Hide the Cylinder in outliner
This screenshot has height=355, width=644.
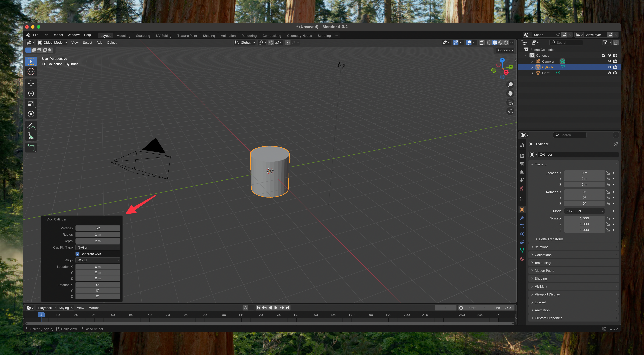(609, 67)
